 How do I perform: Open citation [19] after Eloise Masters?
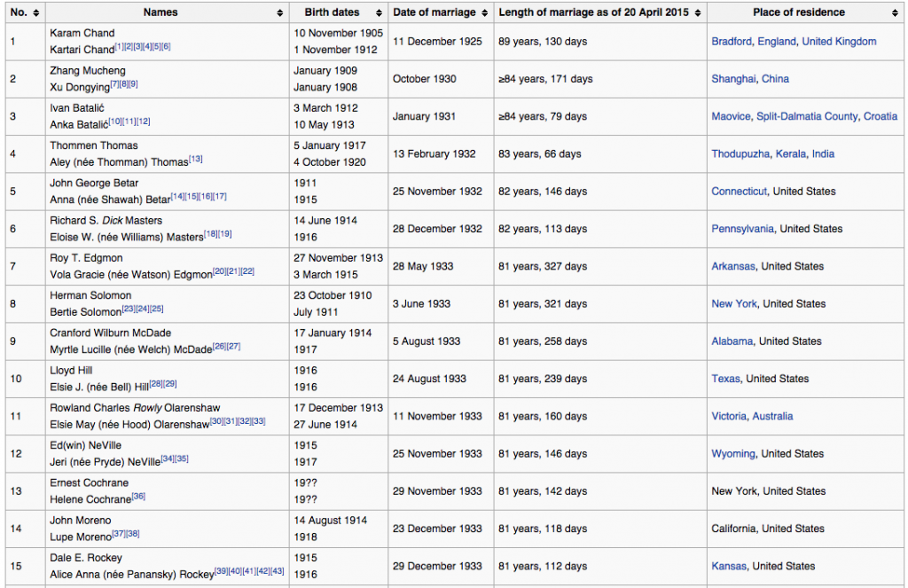[224, 233]
